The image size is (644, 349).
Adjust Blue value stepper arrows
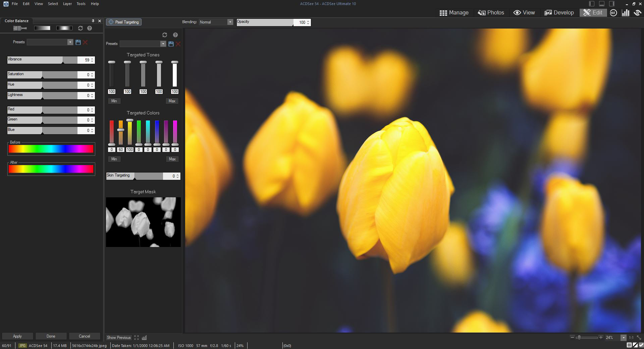click(92, 131)
